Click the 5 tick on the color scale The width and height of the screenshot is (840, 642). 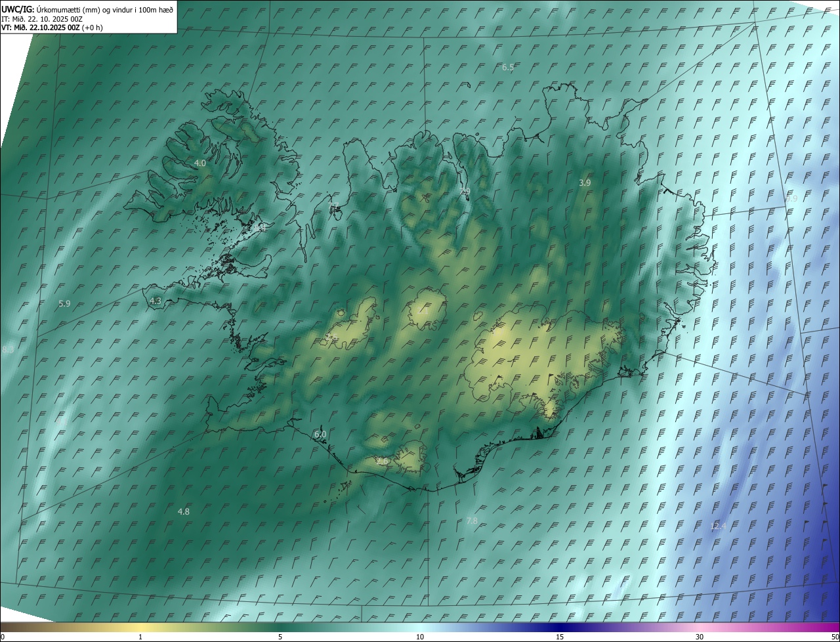280,637
